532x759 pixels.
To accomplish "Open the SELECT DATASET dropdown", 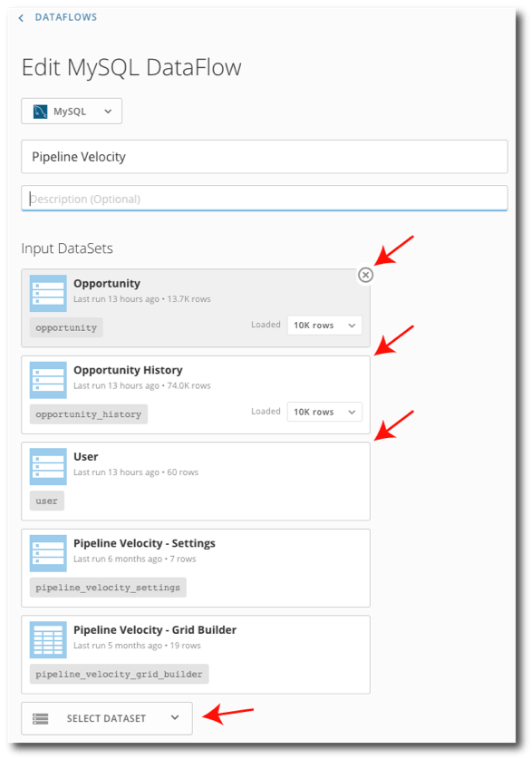I will 107,718.
